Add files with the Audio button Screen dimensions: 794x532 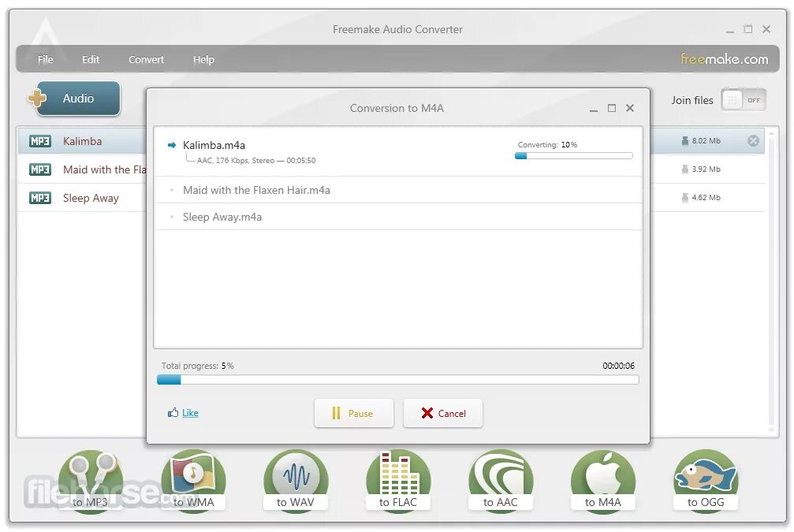[x=74, y=99]
